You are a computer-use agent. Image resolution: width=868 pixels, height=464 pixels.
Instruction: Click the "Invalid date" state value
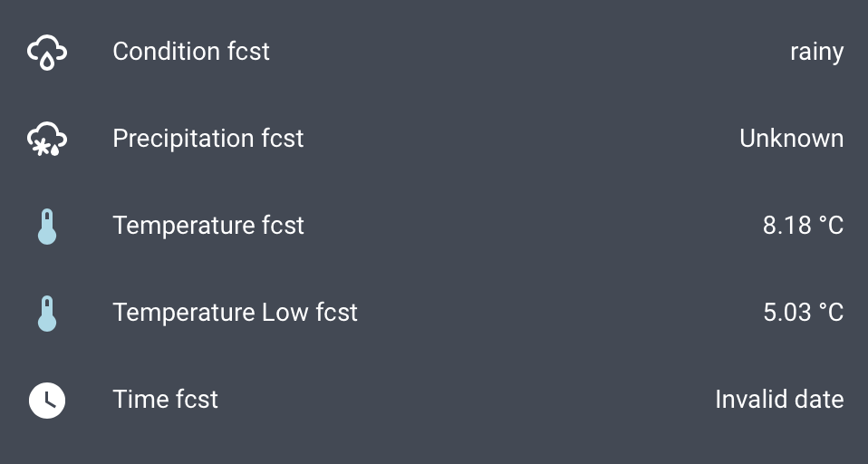778,400
